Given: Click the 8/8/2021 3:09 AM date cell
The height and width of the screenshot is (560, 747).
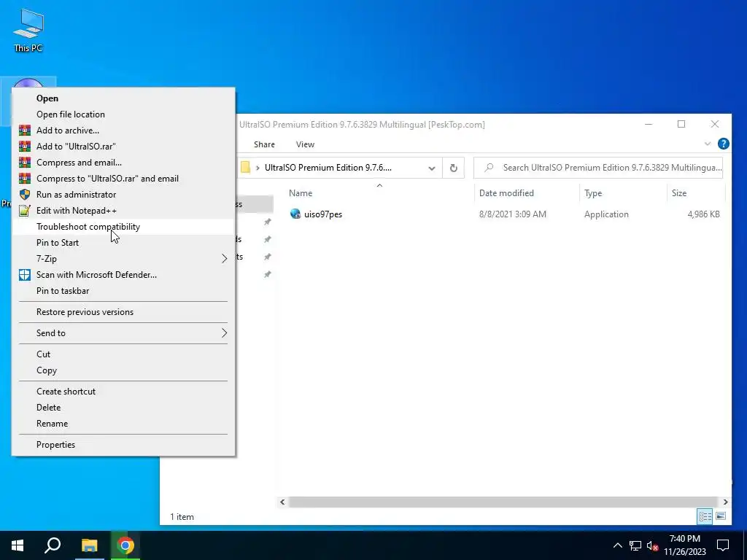Looking at the screenshot, I should click(513, 214).
